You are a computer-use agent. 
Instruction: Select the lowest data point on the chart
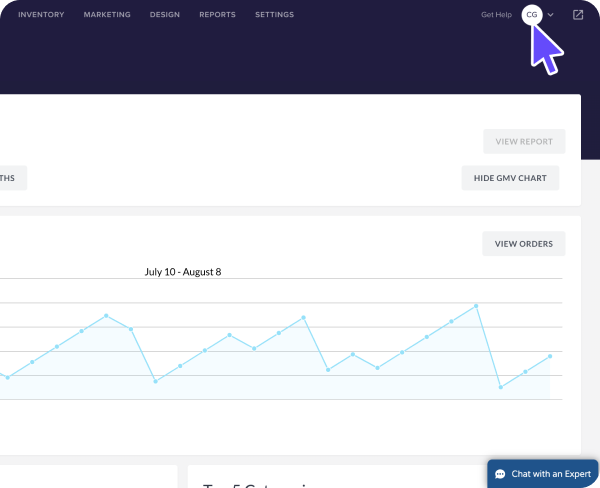[x=500, y=387]
